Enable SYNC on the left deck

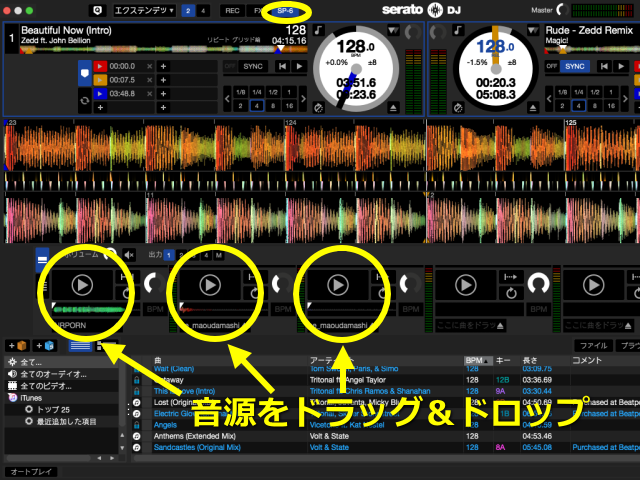coord(253,66)
